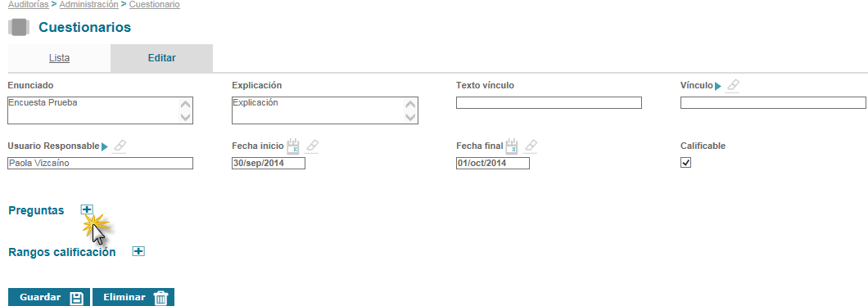Add a Rangos calificación entry with plus icon
The image size is (868, 306).
point(138,251)
